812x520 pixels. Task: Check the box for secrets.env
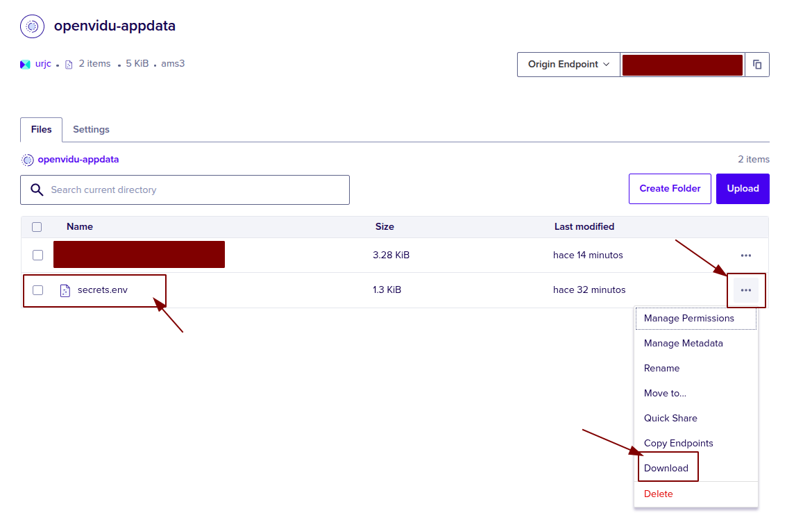(37, 290)
